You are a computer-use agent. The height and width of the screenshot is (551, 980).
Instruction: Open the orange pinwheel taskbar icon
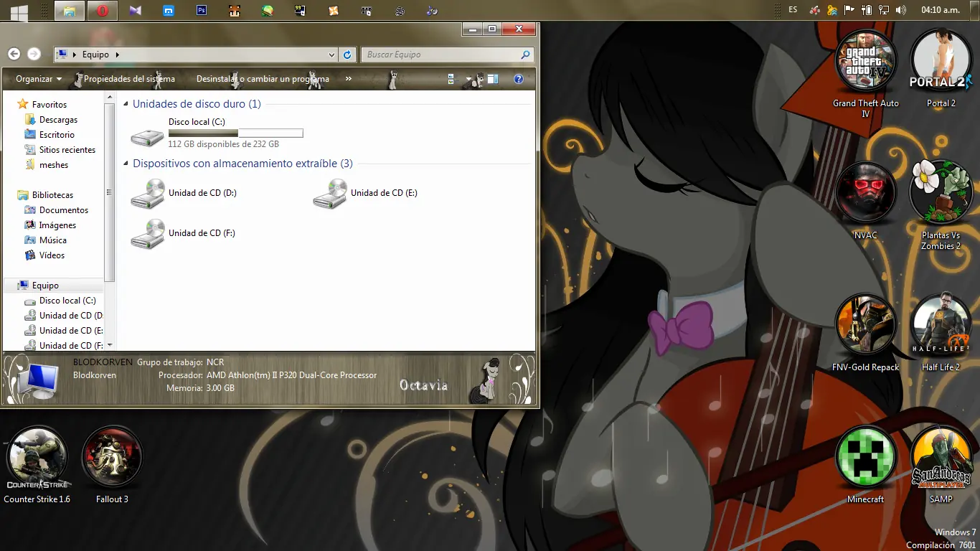click(x=334, y=11)
